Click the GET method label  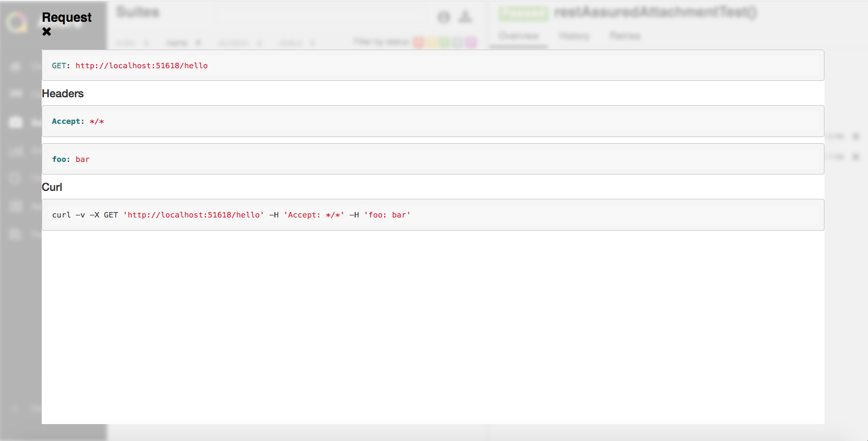click(59, 65)
